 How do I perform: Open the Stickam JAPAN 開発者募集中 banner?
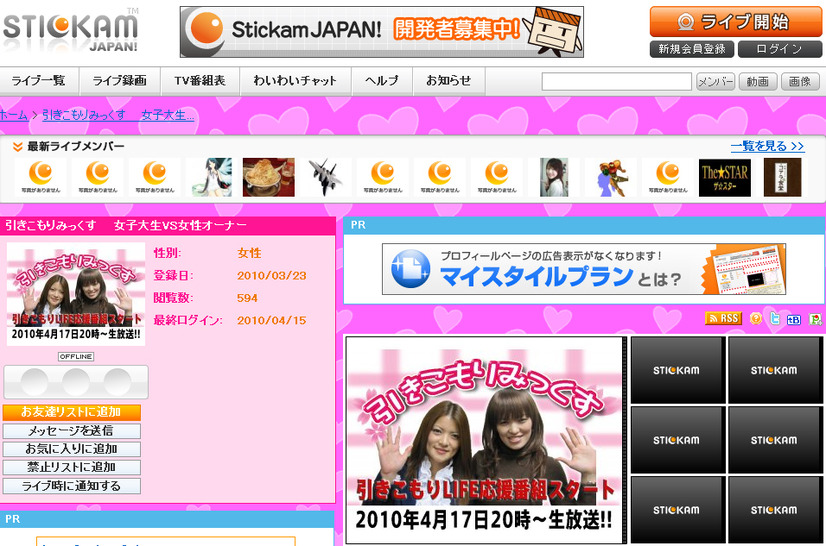tap(382, 32)
